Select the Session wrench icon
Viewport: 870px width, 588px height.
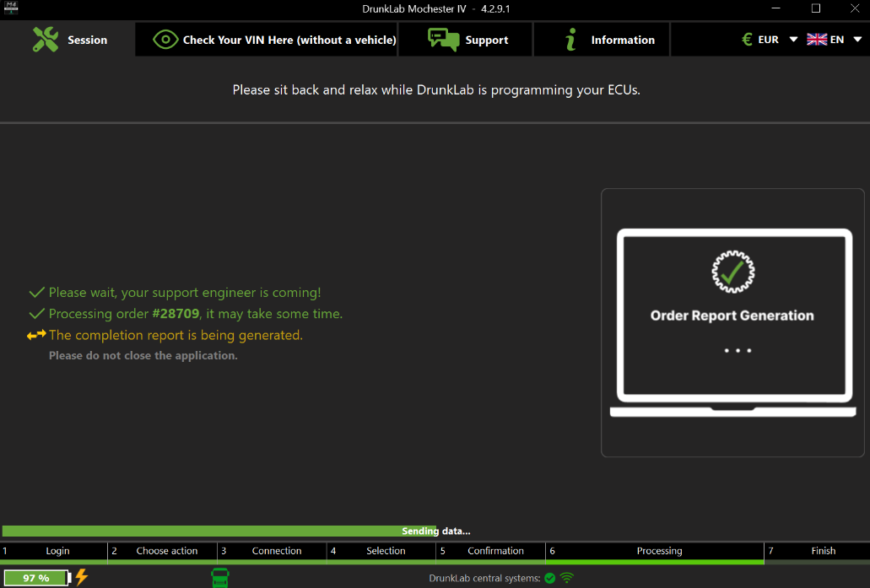(x=46, y=39)
